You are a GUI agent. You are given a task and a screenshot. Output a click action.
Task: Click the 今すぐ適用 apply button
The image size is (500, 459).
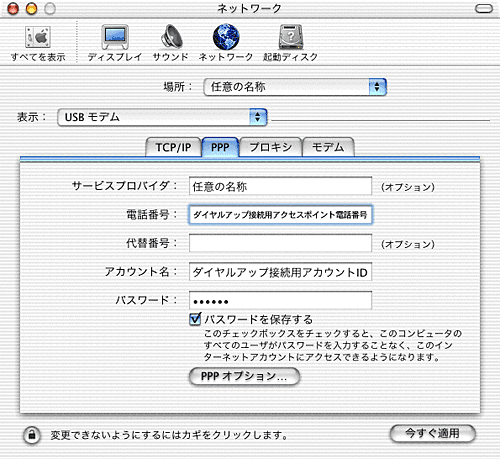[432, 433]
